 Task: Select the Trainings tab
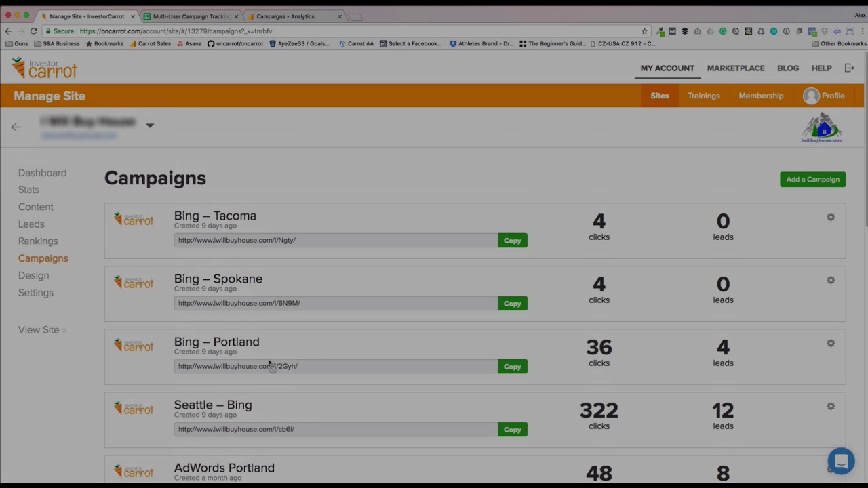704,96
